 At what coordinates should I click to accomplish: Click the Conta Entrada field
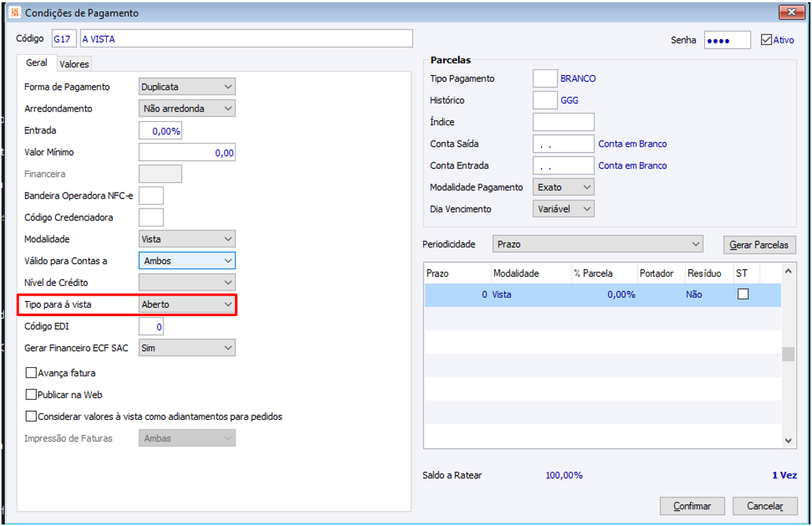click(x=564, y=165)
